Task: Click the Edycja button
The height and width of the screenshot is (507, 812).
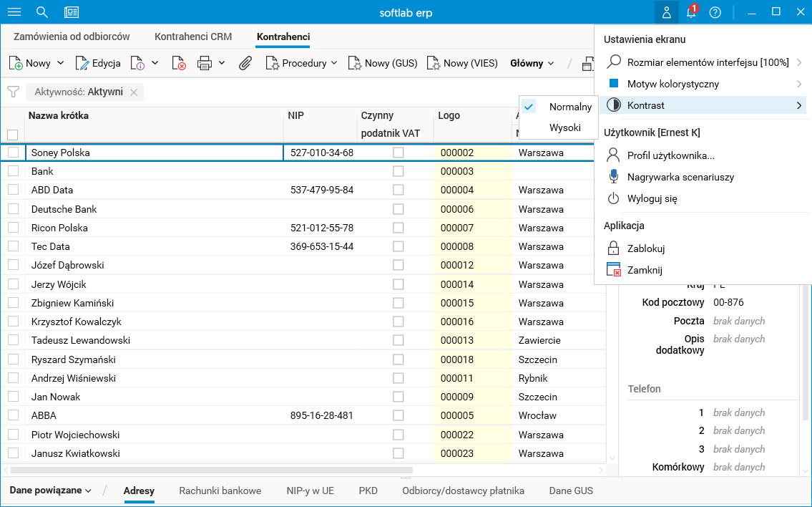Action: (x=98, y=63)
